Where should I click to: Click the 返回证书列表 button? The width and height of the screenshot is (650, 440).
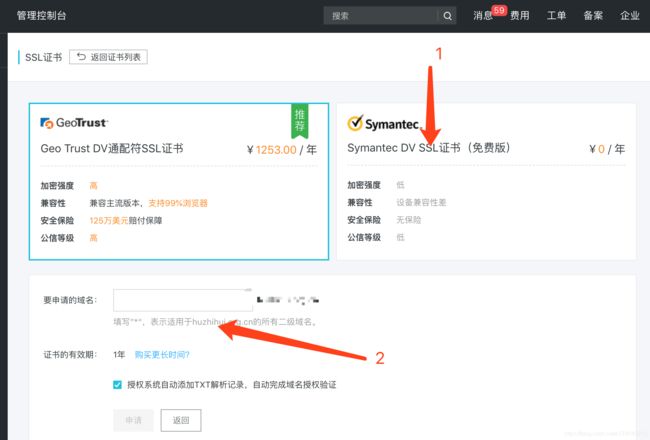[x=109, y=57]
